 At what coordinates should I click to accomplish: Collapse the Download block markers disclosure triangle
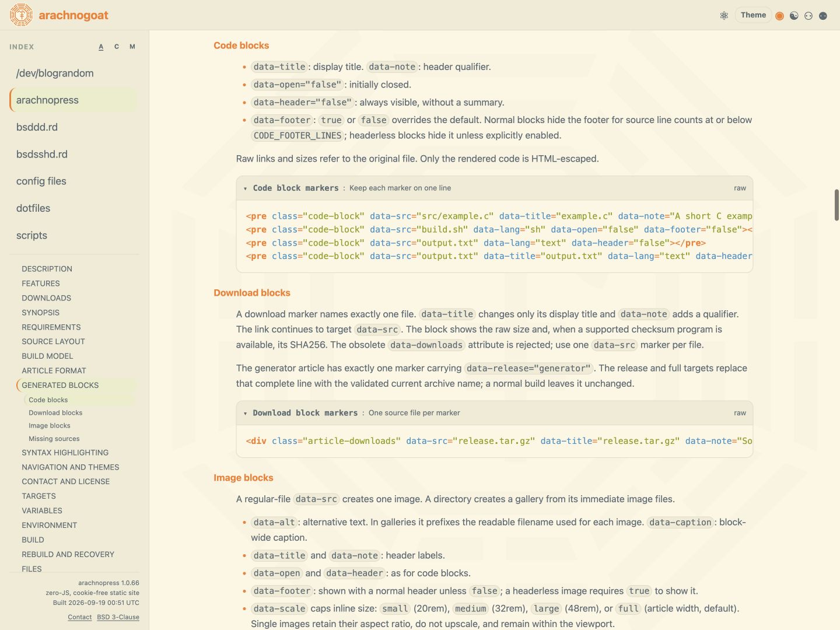click(x=245, y=413)
